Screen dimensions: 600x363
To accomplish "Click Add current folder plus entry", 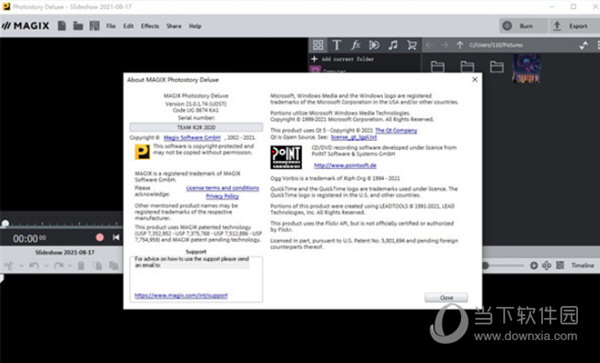I will 342,59.
